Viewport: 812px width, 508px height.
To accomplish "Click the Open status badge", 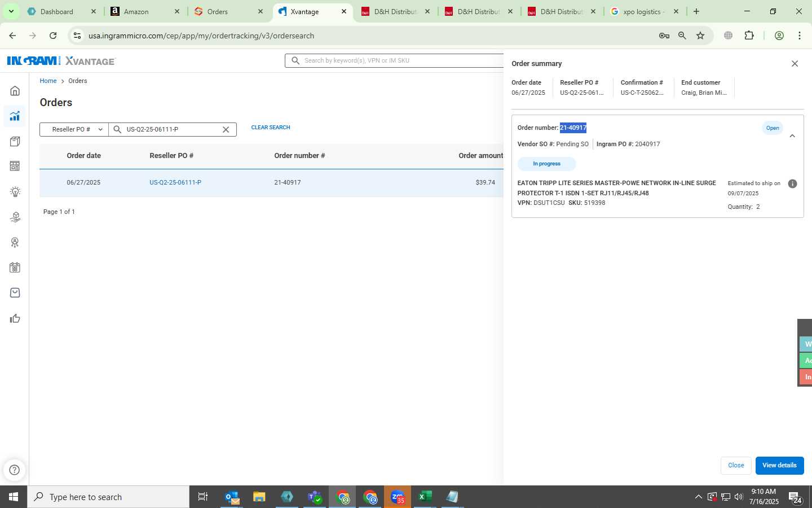I will pos(773,128).
